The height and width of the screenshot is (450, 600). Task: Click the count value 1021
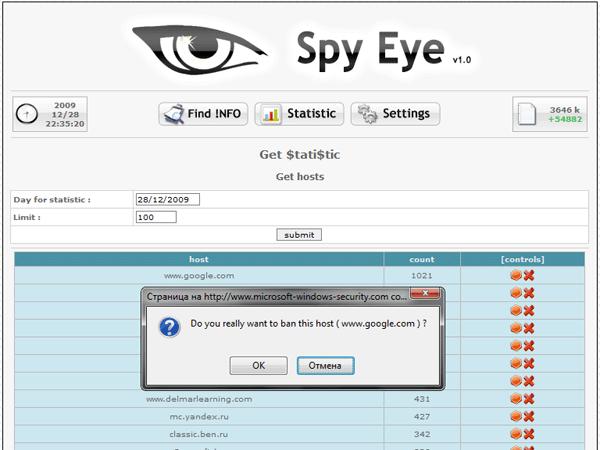422,276
